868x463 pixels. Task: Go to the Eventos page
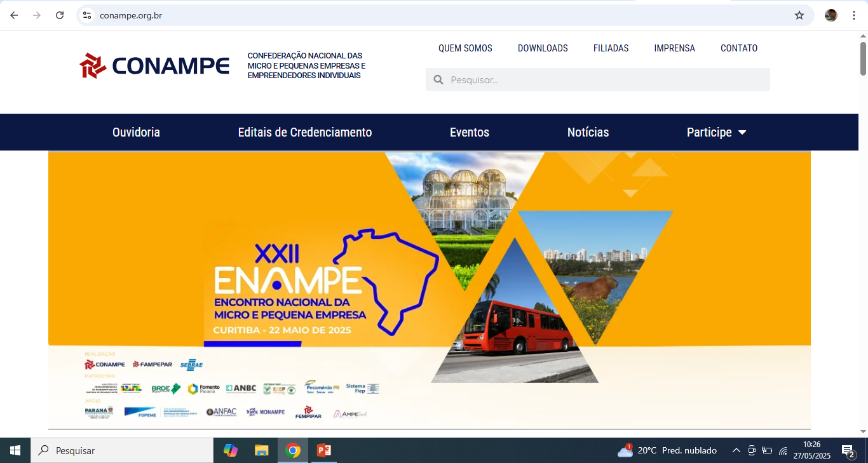click(470, 132)
